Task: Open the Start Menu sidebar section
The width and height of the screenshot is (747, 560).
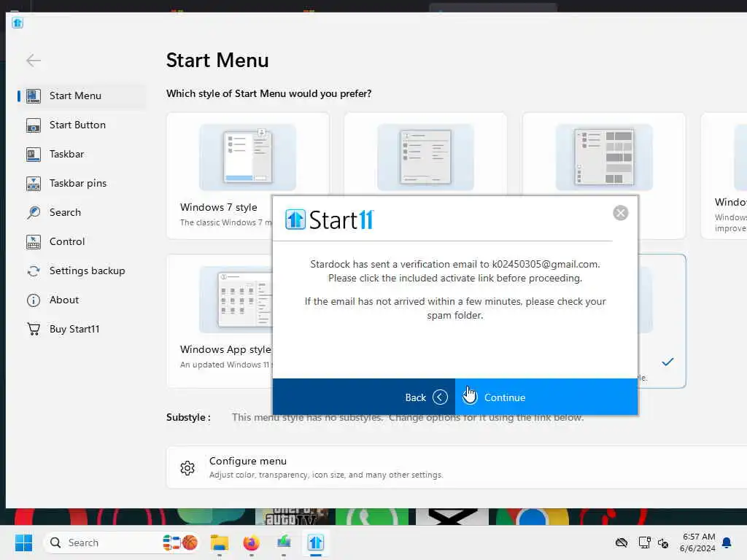Action: tap(81, 96)
